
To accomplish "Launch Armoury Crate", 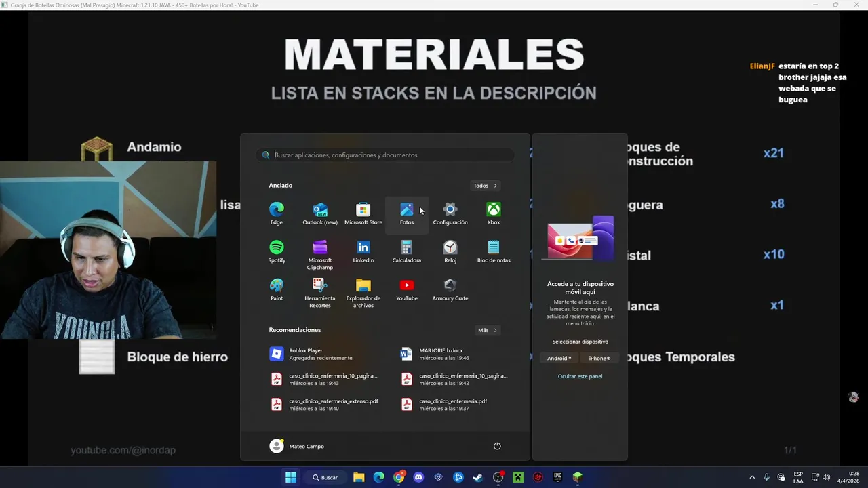I will (450, 289).
